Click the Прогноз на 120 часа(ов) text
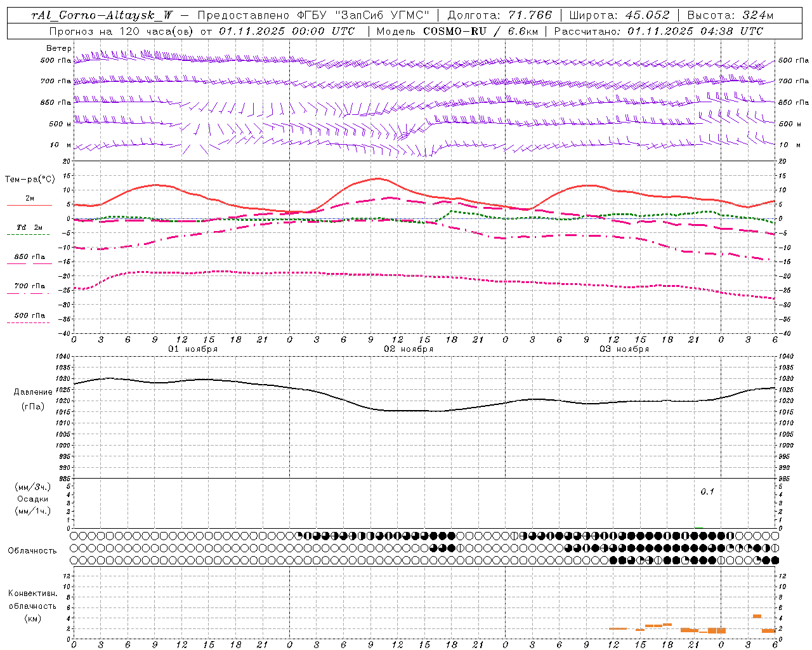812x650 pixels. pyautogui.click(x=122, y=31)
